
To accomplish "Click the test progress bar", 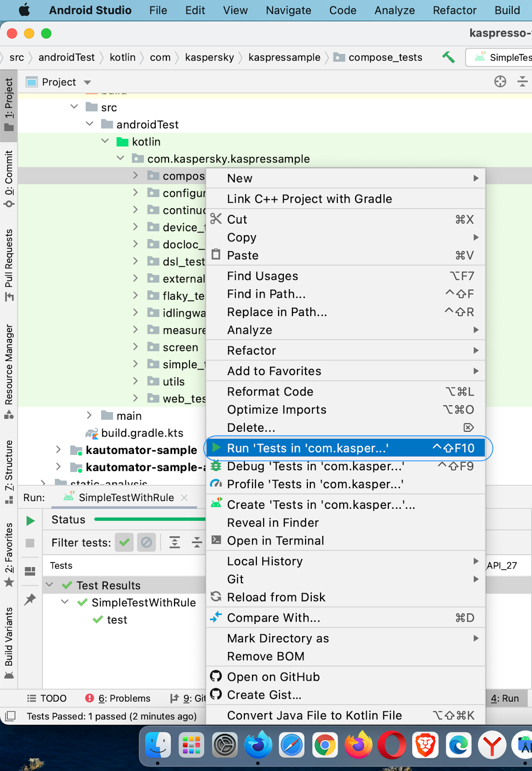I will coord(150,519).
